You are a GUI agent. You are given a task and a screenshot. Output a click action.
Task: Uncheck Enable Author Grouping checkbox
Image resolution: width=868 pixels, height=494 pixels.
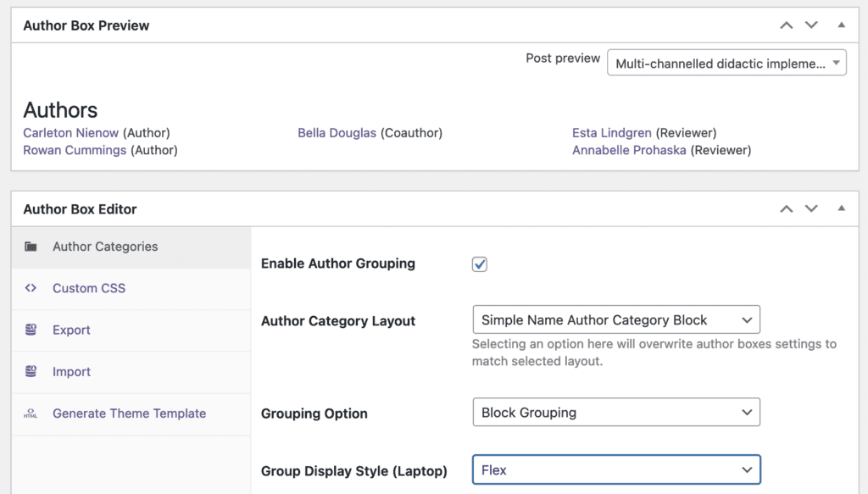pos(480,264)
